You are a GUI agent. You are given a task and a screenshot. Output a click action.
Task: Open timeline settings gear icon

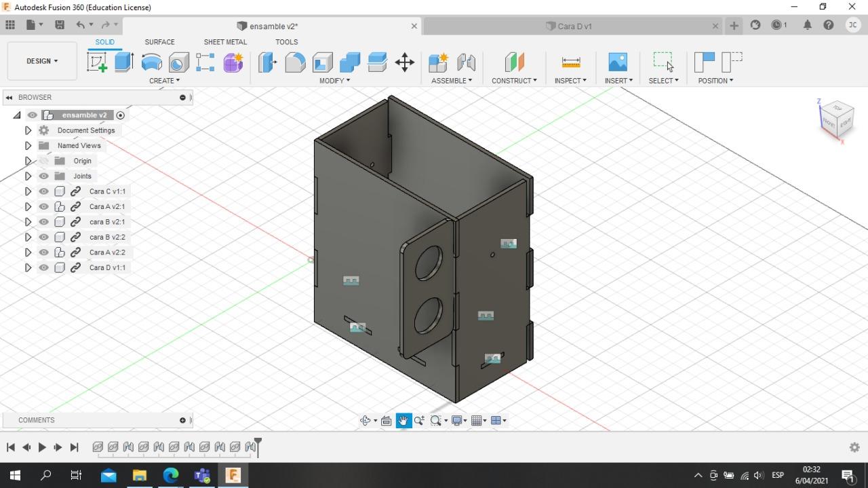click(x=854, y=447)
